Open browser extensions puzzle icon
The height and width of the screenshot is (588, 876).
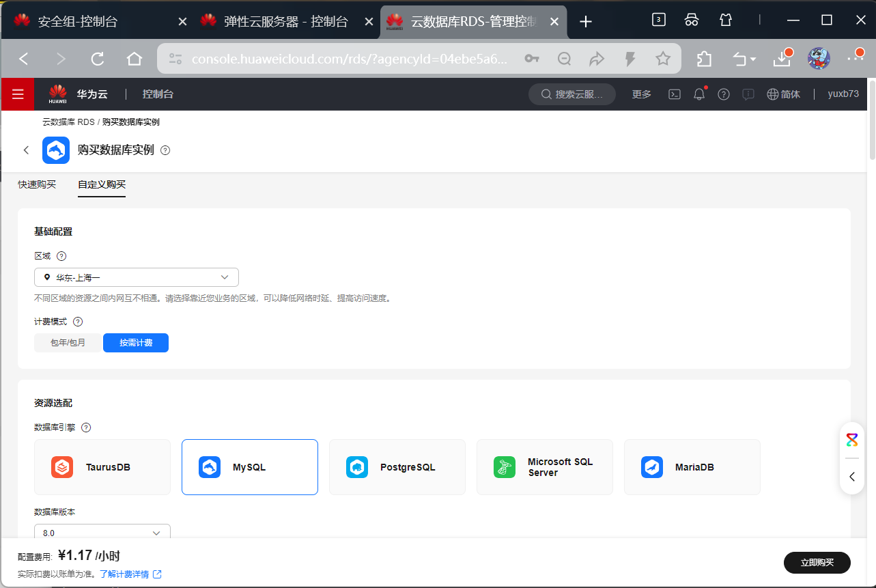[x=704, y=59]
